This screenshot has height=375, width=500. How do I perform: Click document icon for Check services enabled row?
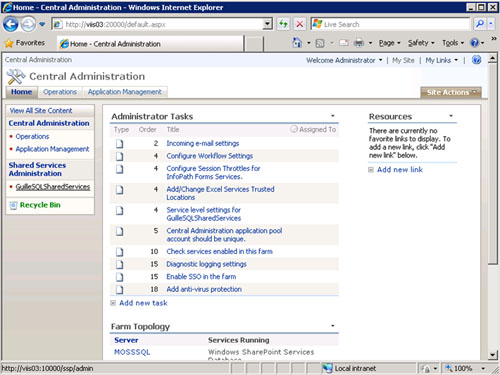119,252
